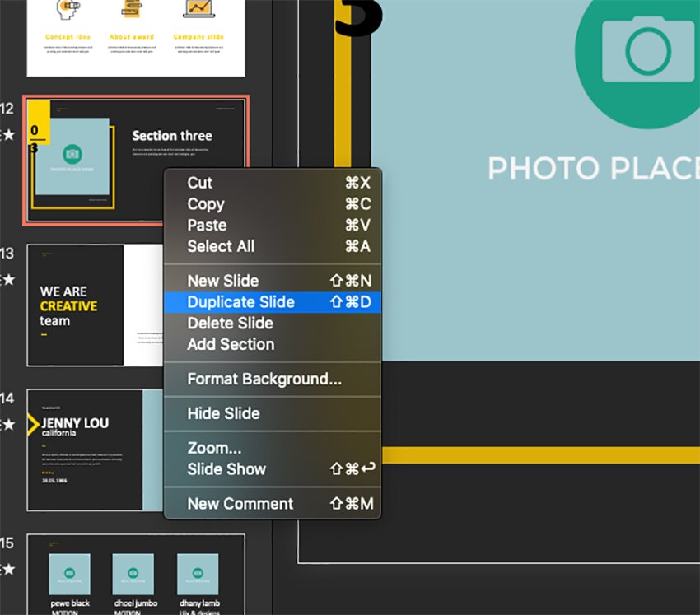Choose Cut from the context menu

click(x=200, y=183)
